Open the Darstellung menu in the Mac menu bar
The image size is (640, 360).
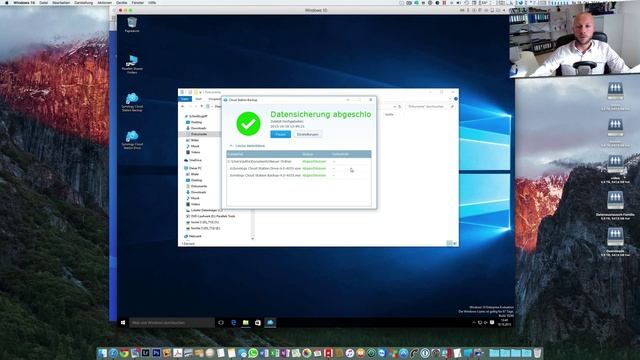tap(84, 2)
